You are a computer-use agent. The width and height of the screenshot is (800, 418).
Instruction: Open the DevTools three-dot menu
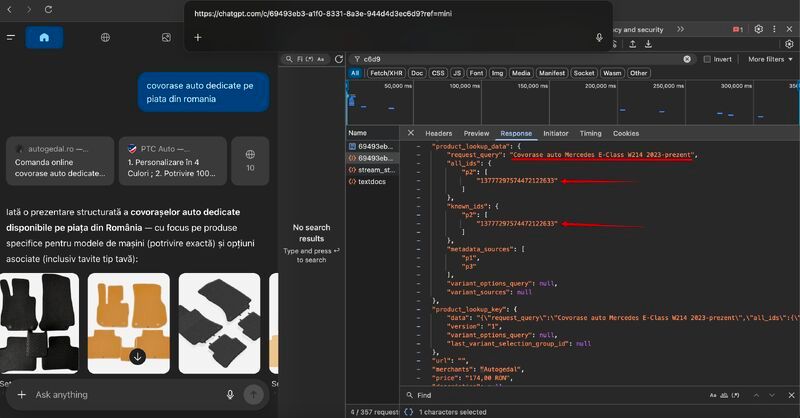[x=774, y=29]
